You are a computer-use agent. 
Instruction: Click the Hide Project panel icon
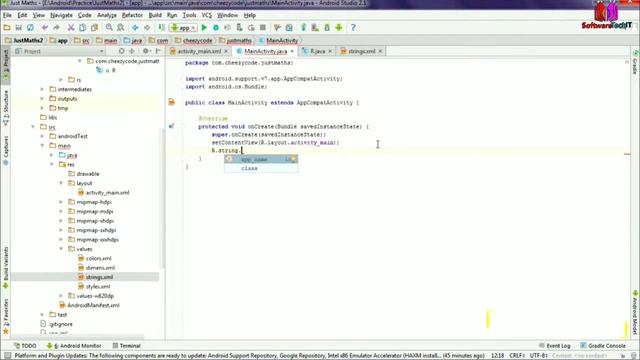158,51
